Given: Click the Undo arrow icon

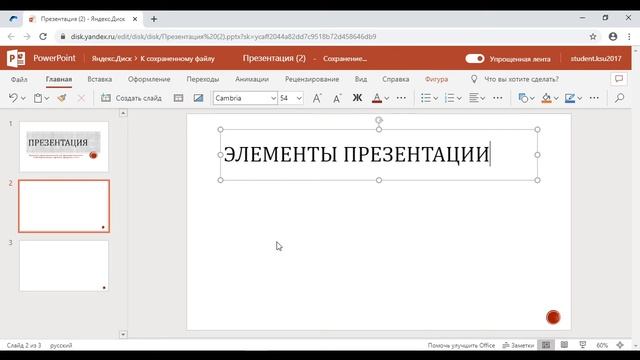Looking at the screenshot, I should pyautogui.click(x=13, y=98).
